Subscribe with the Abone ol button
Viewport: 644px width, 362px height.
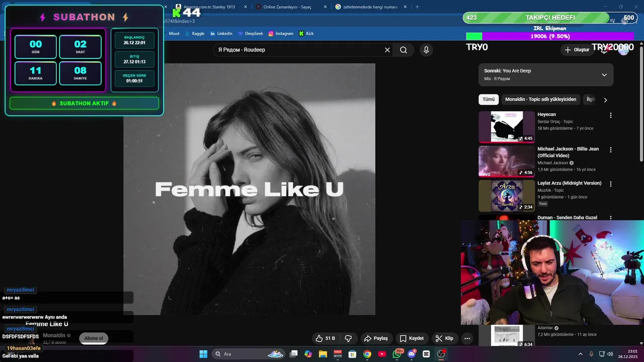click(94, 338)
